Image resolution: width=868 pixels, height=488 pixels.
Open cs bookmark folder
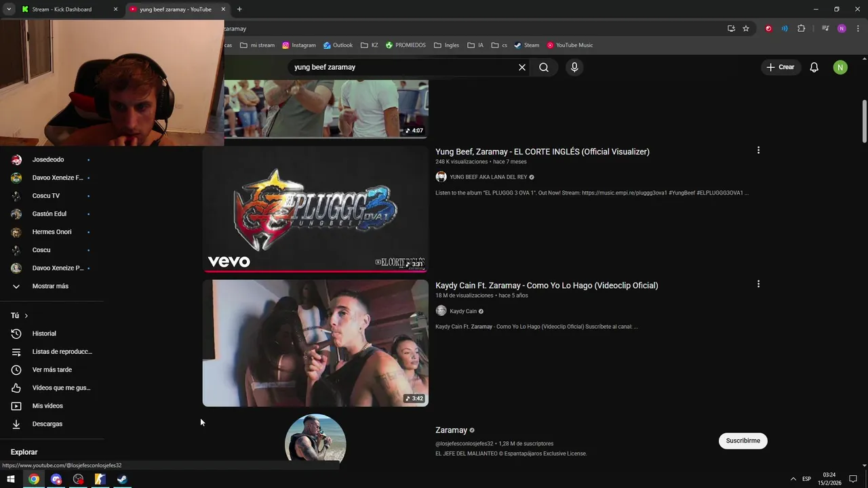click(x=500, y=45)
